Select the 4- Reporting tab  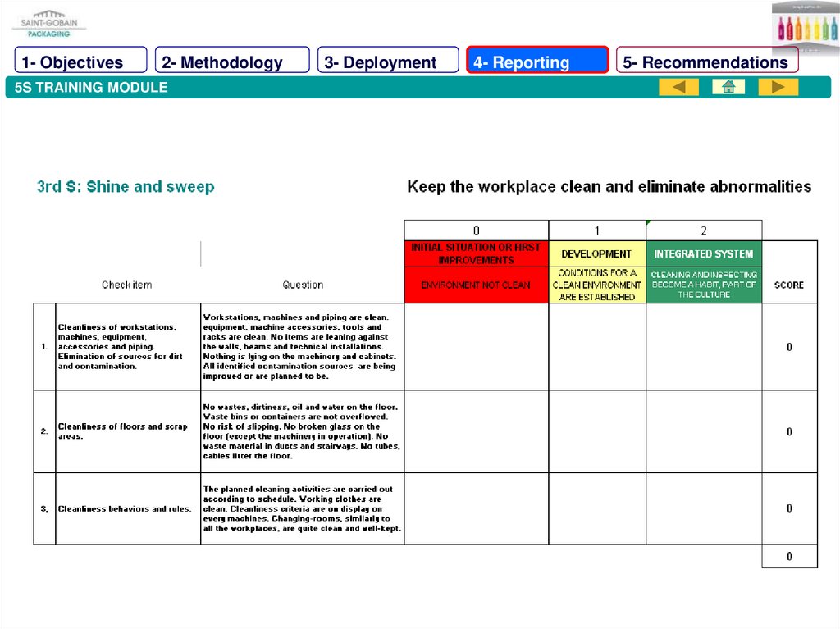click(x=537, y=62)
